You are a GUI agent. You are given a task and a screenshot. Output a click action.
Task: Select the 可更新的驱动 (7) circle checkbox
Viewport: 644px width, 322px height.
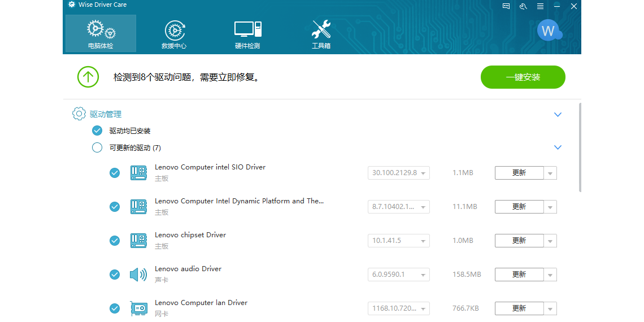click(97, 148)
